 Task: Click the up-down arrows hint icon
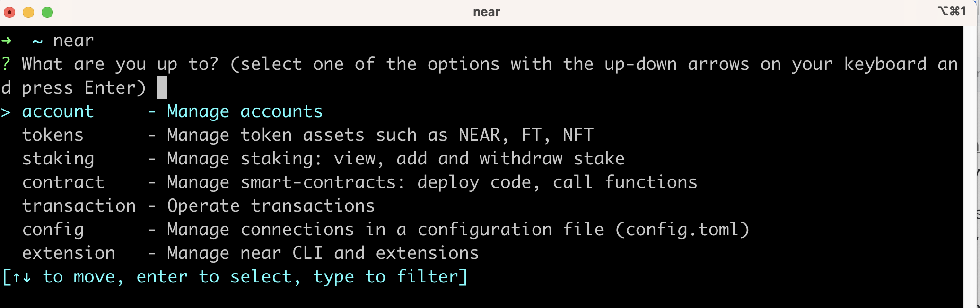22,277
